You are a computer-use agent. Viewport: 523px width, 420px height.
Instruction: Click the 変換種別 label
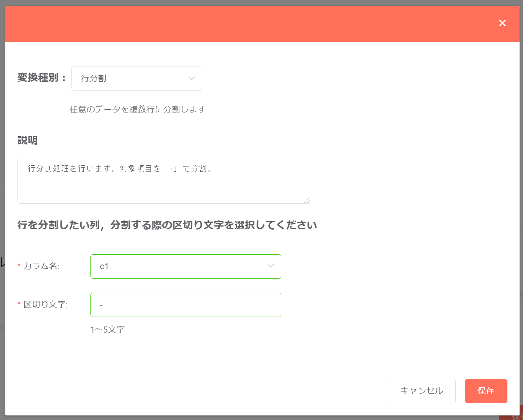point(41,78)
